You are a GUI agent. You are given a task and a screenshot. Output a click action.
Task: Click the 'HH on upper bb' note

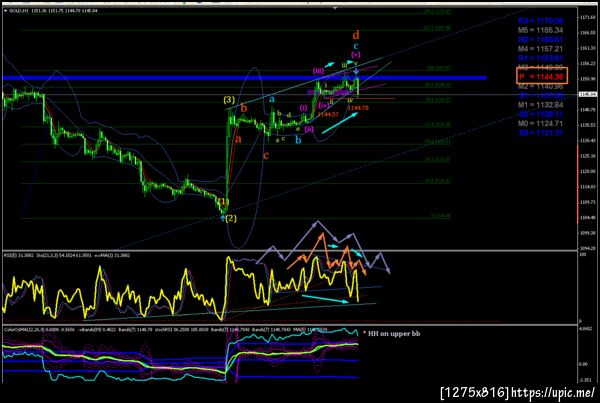[394, 334]
